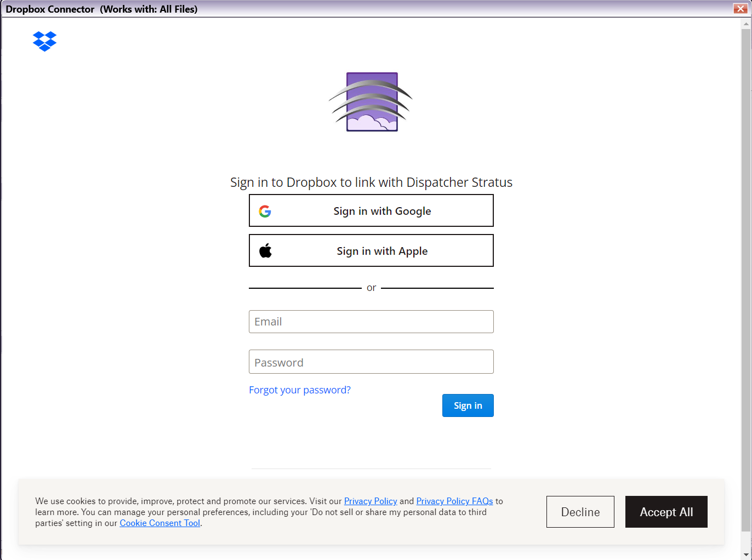Click the Apple logo icon
The image size is (752, 560).
click(266, 251)
